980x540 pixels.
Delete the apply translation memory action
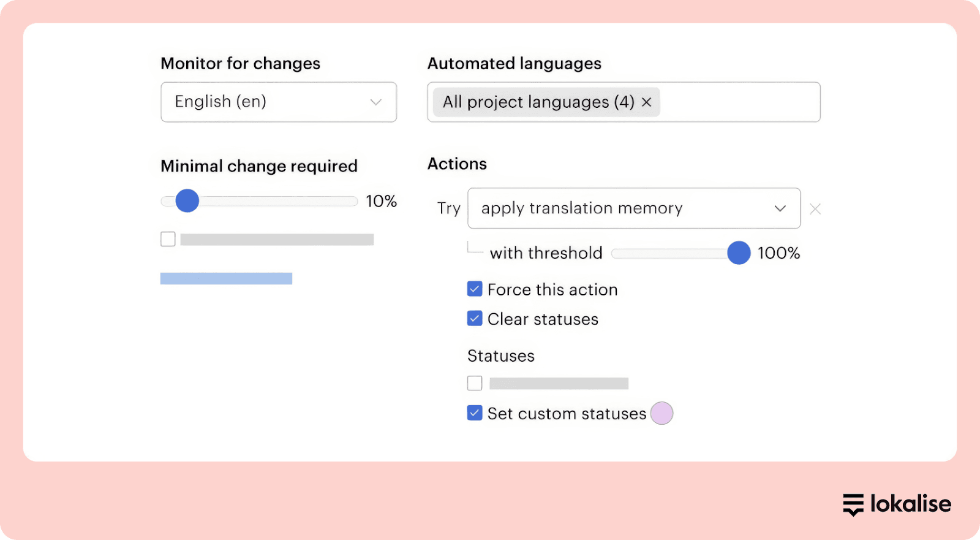815,209
